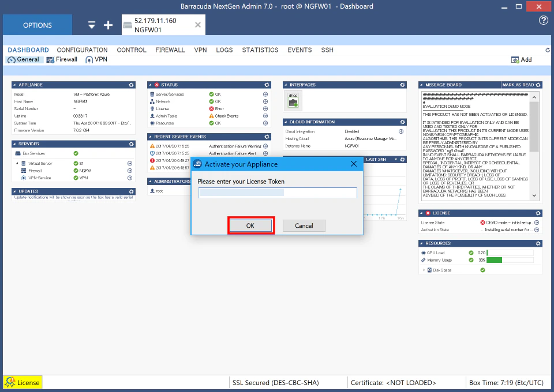
Task: Cancel the Activate your Appliance dialog
Action: [304, 226]
